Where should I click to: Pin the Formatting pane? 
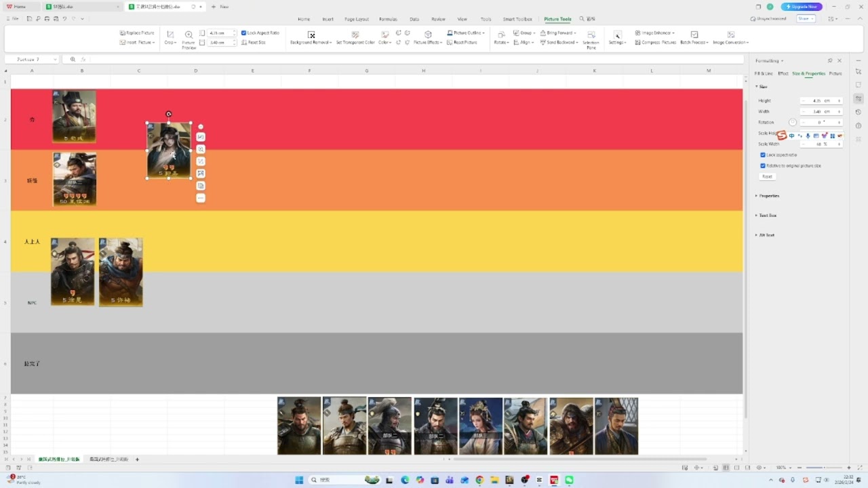point(830,60)
